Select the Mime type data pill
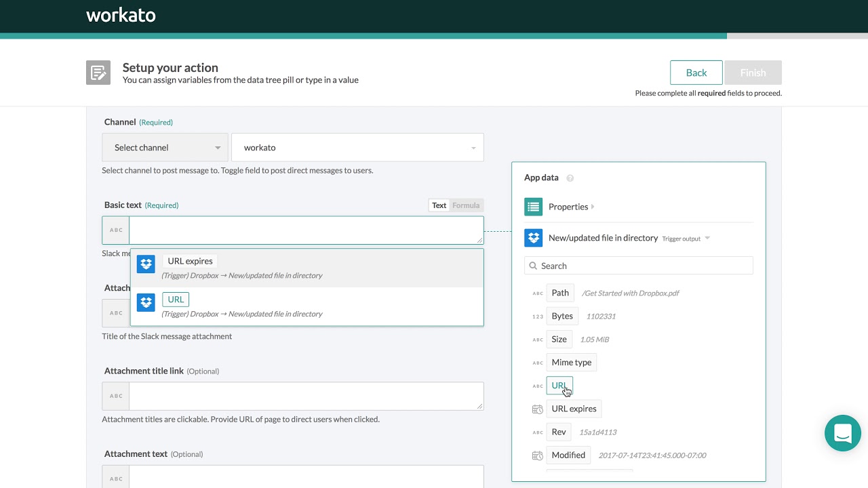 click(572, 362)
